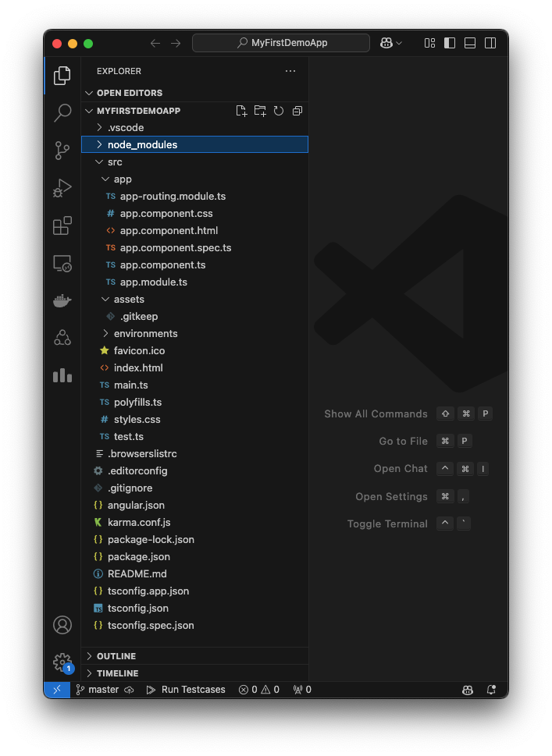
Task: Click the master branch in status bar
Action: coord(98,690)
